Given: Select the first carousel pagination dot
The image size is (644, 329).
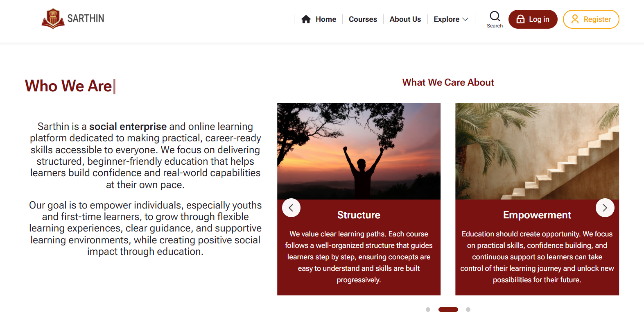Looking at the screenshot, I should (x=428, y=310).
